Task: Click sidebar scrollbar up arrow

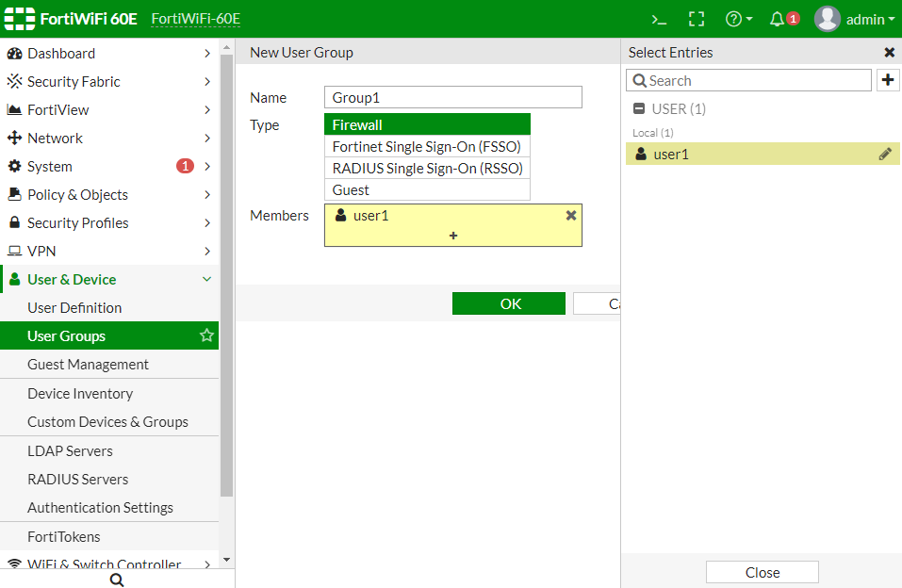Action: click(x=226, y=47)
